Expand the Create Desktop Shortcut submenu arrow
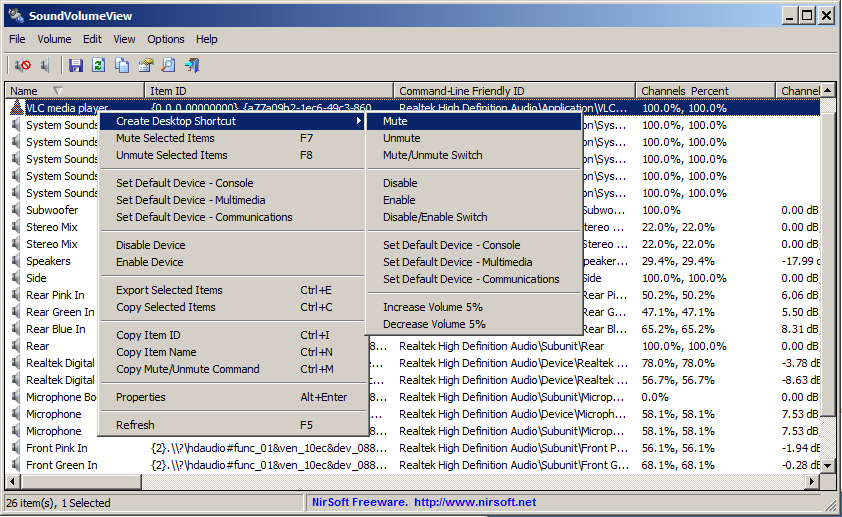Viewport: 842px width, 517px height. [358, 121]
